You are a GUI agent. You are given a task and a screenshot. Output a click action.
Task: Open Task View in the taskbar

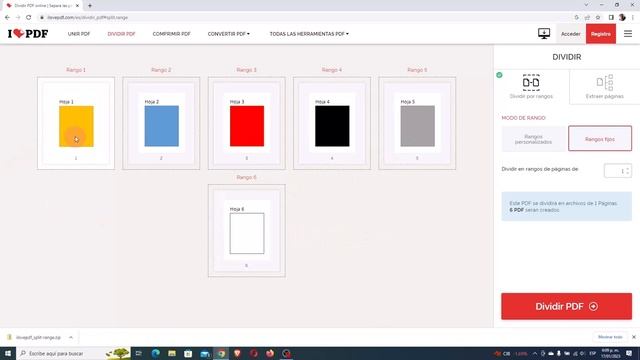tap(138, 353)
